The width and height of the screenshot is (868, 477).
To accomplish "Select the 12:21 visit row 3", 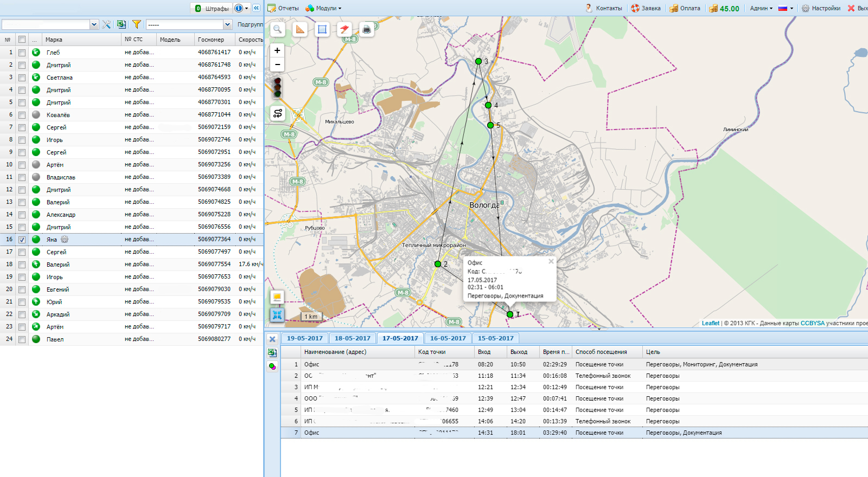I will (x=574, y=387).
